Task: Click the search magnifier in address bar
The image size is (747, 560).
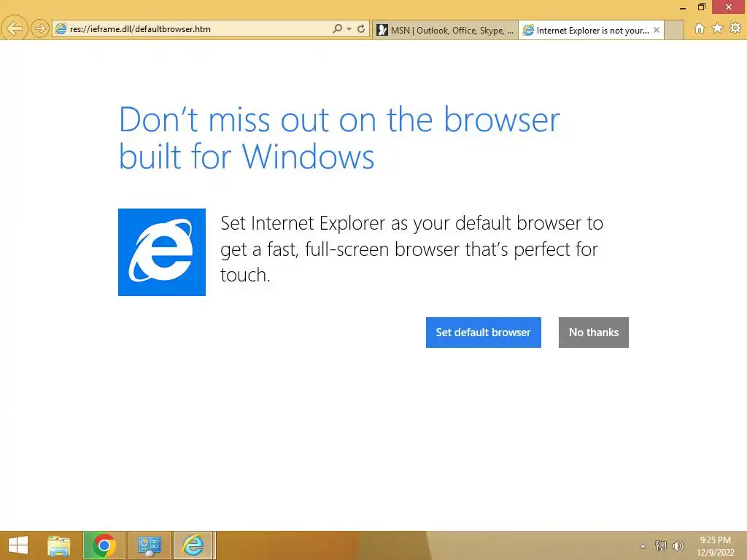Action: [x=337, y=29]
